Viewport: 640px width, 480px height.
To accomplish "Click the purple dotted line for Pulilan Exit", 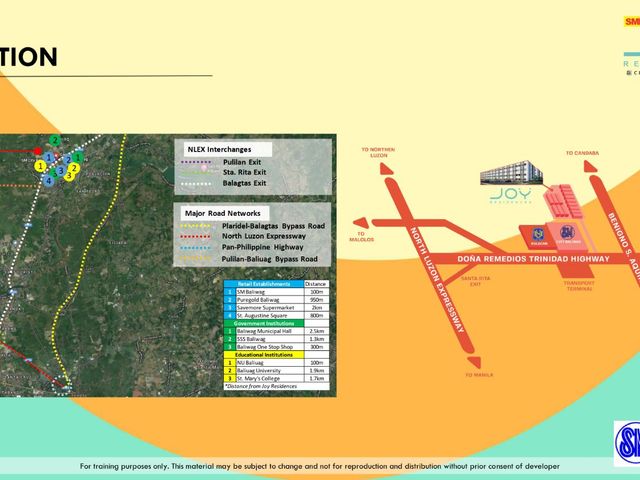I will (196, 162).
